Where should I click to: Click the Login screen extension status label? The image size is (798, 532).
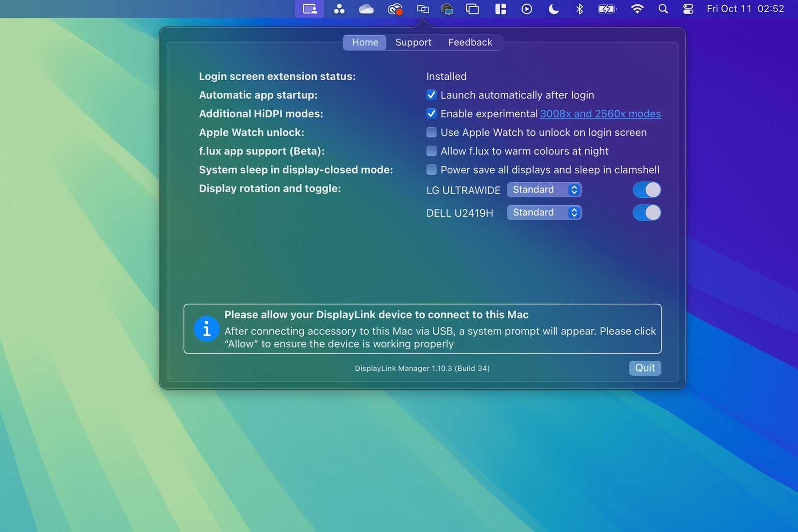pos(277,76)
